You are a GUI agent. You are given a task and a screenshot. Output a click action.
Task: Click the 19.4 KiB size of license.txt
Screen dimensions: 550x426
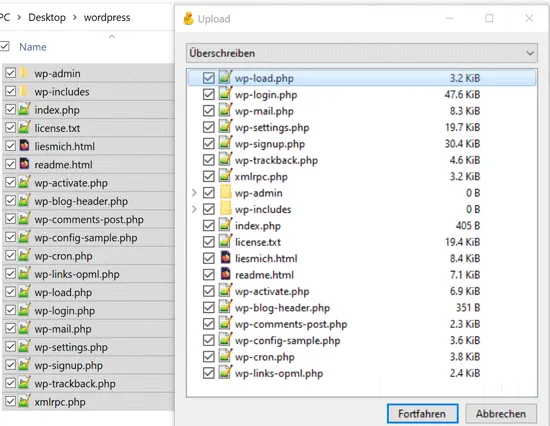(x=463, y=242)
